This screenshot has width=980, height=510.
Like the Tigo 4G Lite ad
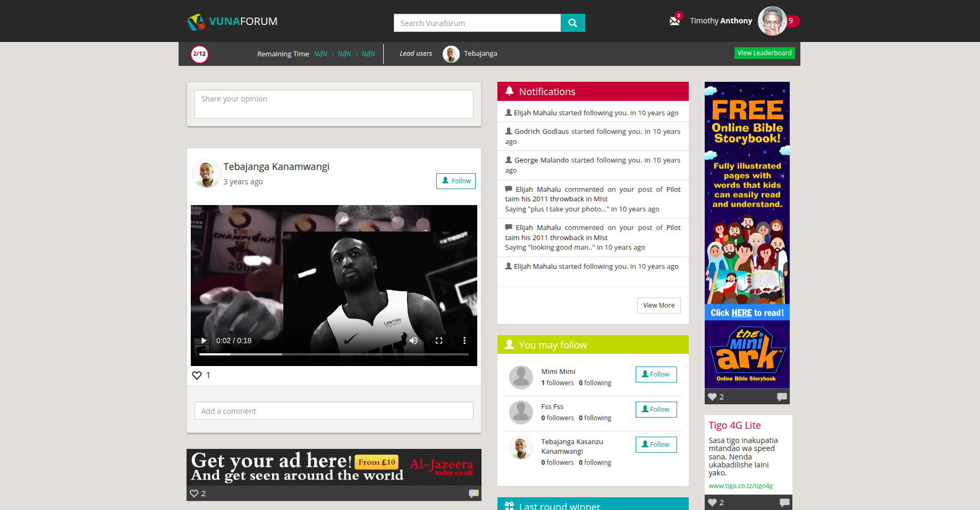pyautogui.click(x=712, y=503)
